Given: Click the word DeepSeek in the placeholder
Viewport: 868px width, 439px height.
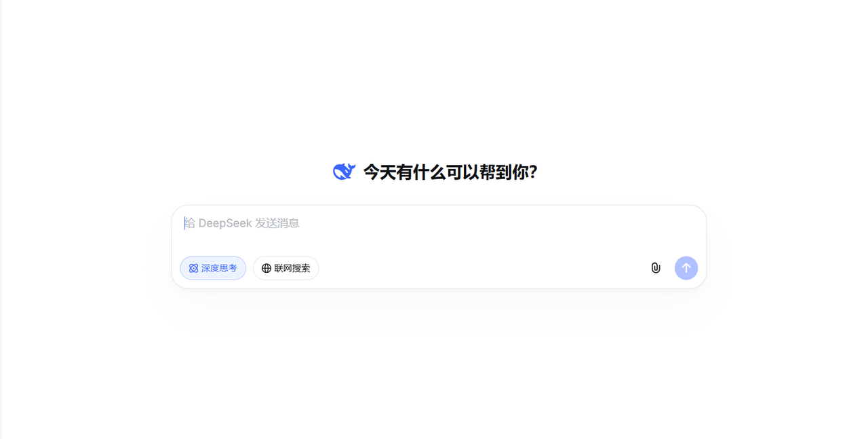Looking at the screenshot, I should tap(225, 223).
